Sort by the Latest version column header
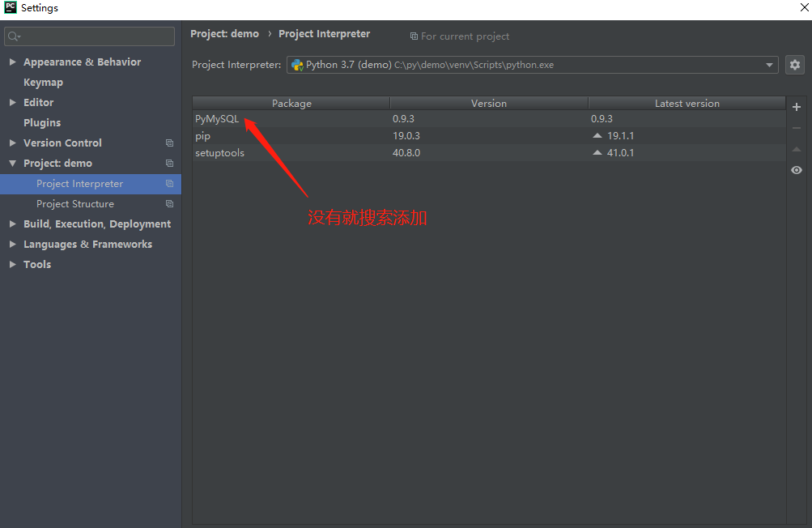 (687, 104)
